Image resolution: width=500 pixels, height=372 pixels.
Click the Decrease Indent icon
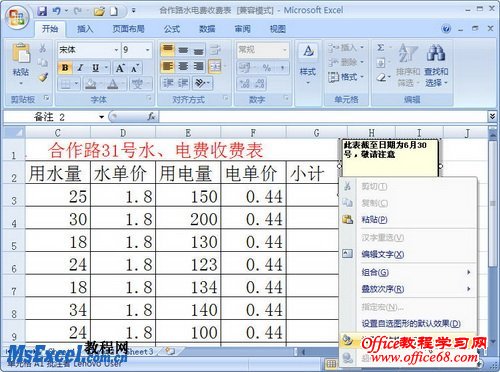click(168, 83)
